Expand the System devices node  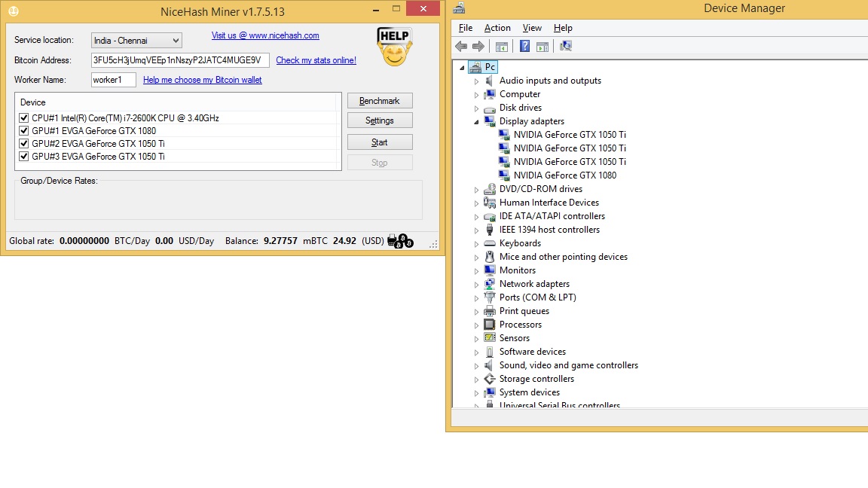(476, 393)
